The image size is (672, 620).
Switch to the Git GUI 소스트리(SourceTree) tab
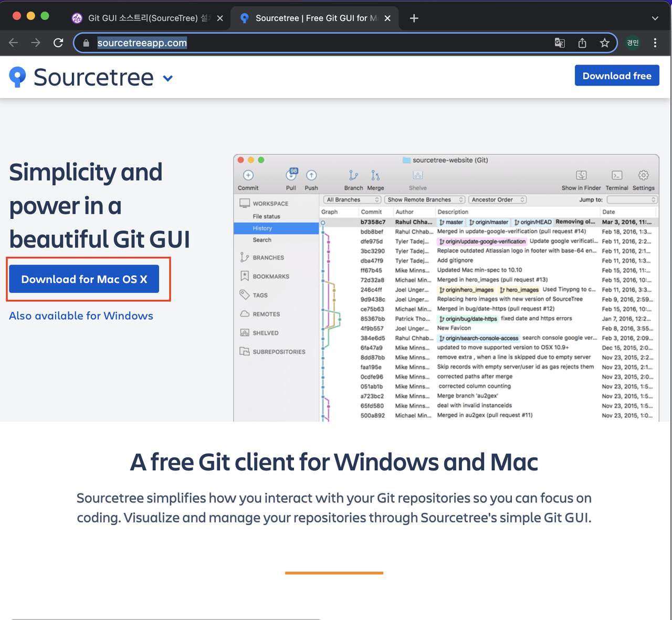[149, 18]
